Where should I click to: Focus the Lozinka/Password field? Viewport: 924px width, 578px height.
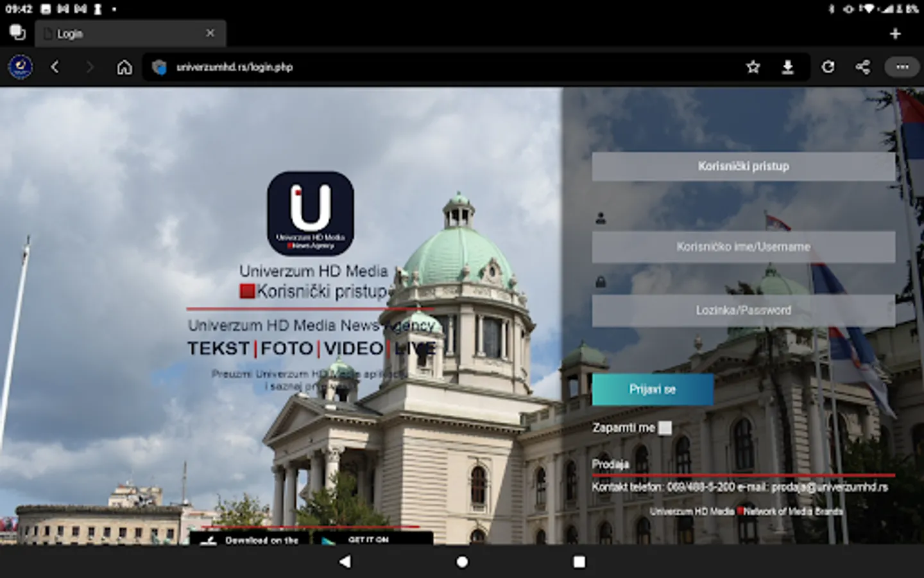pos(743,310)
